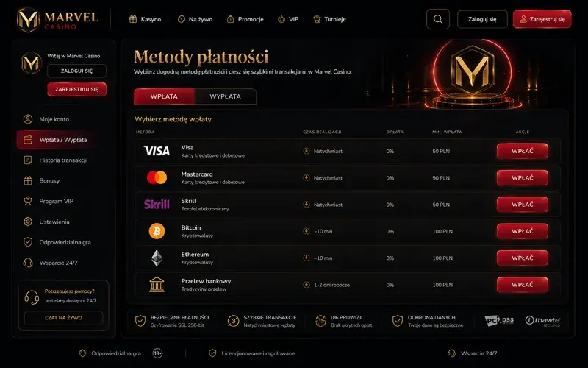This screenshot has width=588, height=368.
Task: Click the PCI DSS security badge
Action: (x=499, y=320)
